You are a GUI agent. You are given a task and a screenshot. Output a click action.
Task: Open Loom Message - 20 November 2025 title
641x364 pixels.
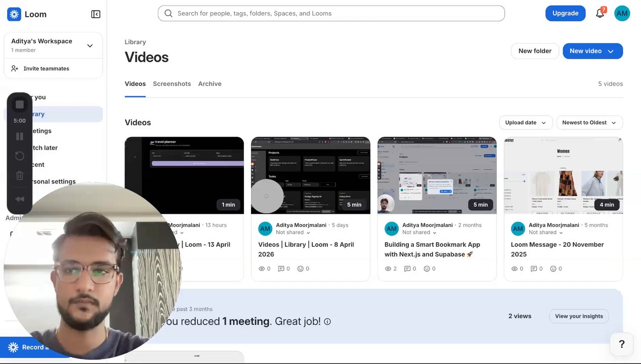click(558, 249)
